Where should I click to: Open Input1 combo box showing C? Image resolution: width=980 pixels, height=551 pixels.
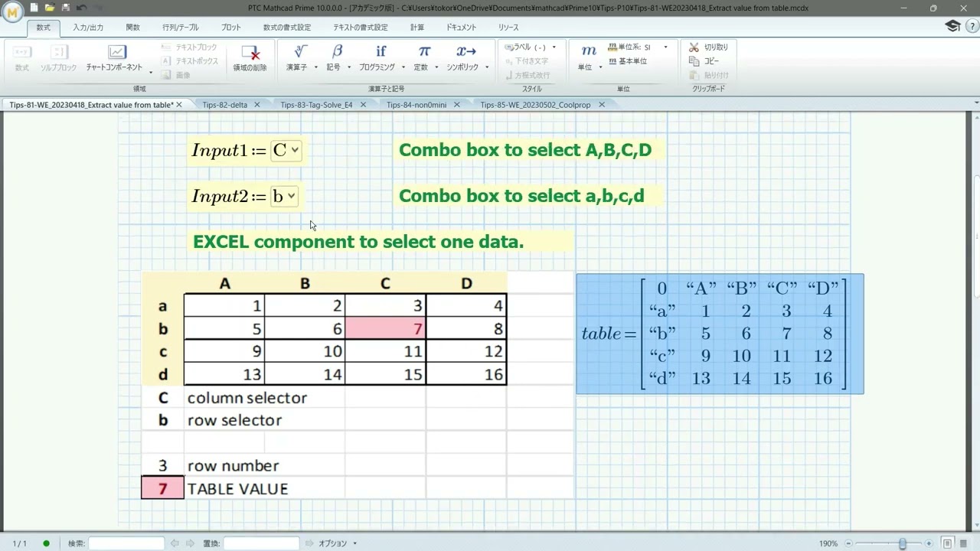[x=287, y=151]
